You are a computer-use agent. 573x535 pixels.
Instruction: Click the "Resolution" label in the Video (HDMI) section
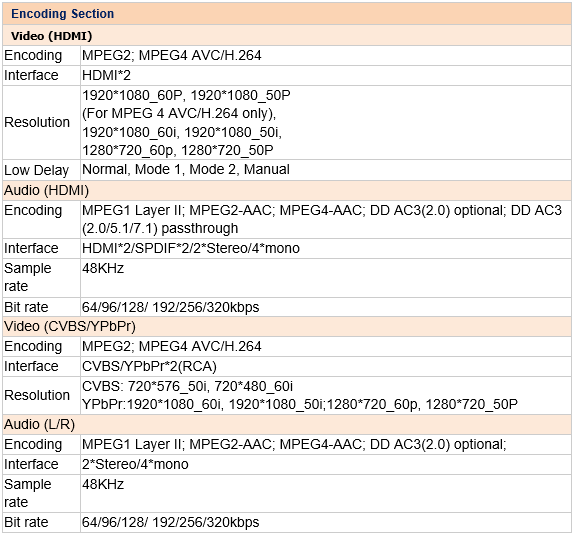(x=37, y=122)
